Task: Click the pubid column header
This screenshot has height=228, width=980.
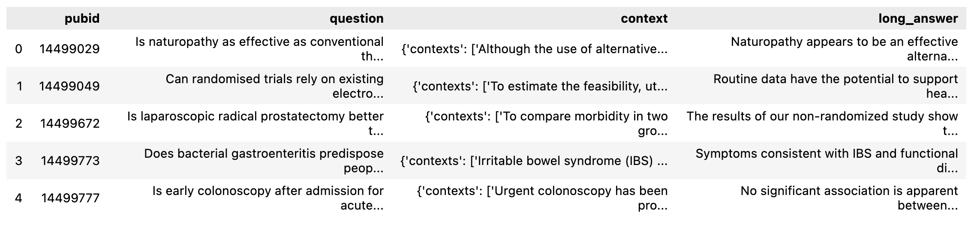Action: (82, 18)
